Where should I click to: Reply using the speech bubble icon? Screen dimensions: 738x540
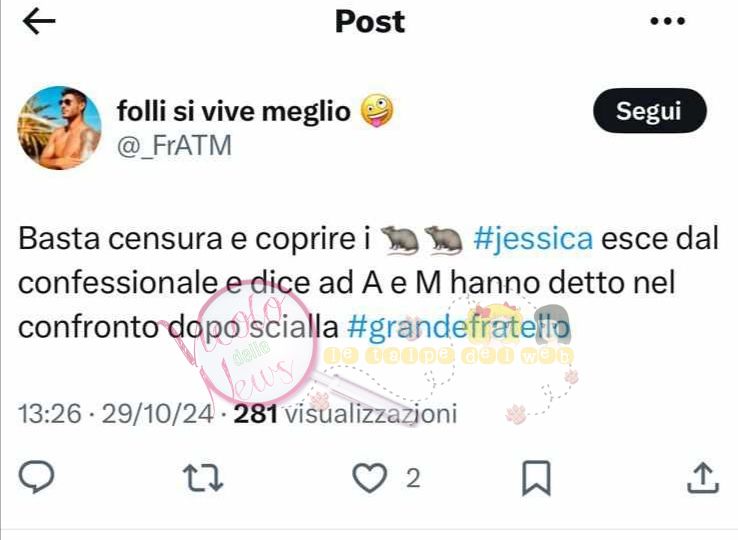pyautogui.click(x=36, y=477)
